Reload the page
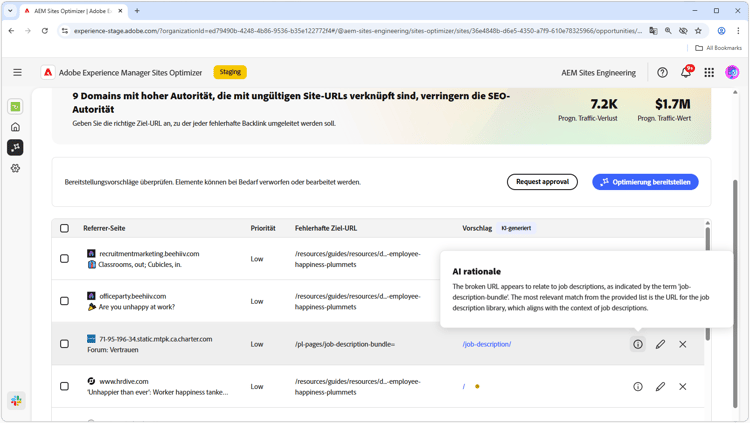Image resolution: width=750 pixels, height=423 pixels. coord(44,31)
